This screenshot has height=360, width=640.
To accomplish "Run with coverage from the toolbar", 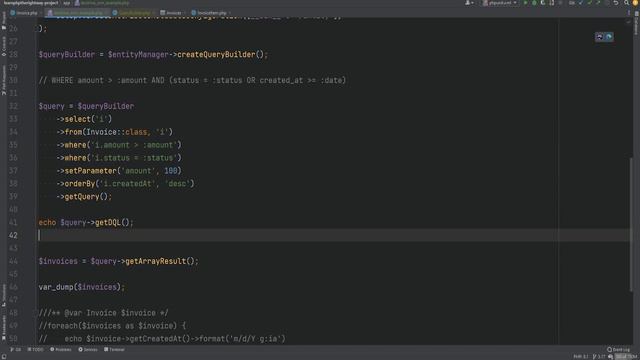I will point(543,3).
